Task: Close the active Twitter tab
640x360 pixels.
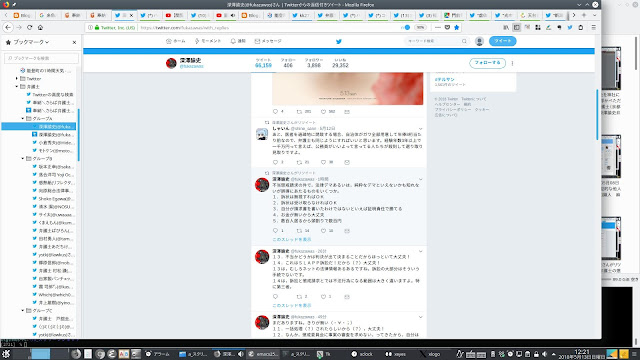Action: coord(131,15)
